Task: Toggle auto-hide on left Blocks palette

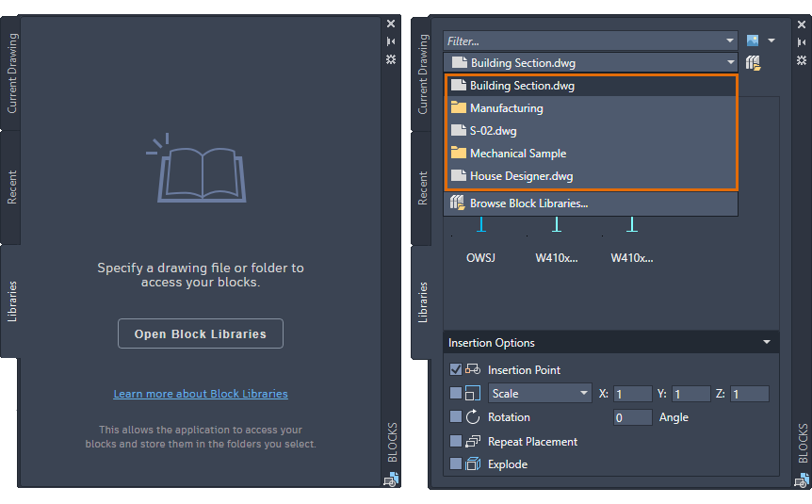Action: [391, 41]
